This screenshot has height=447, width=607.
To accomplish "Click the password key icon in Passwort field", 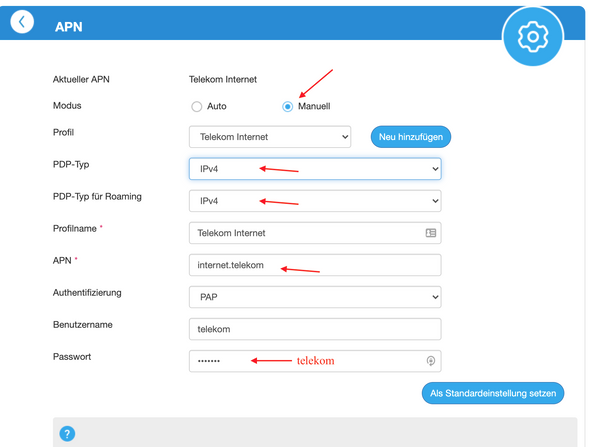I will (430, 361).
